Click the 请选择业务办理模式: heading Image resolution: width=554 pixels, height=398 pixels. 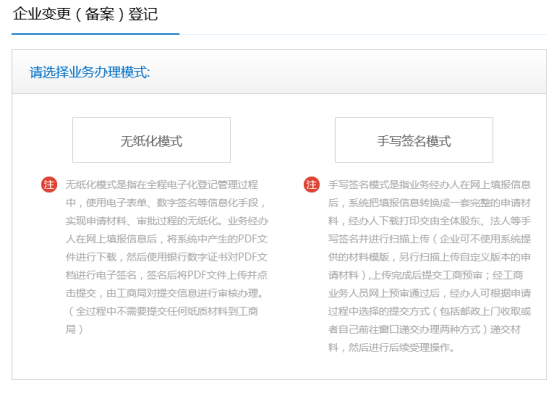coord(90,72)
